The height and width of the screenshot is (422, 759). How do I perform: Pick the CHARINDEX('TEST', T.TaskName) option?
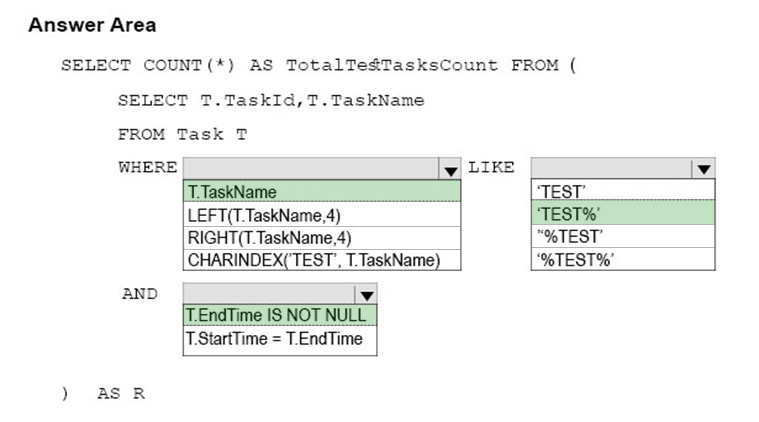tap(322, 260)
